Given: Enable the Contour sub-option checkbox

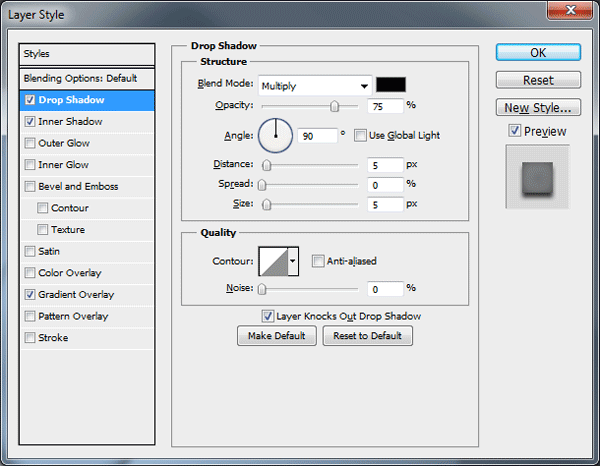Looking at the screenshot, I should coord(42,208).
